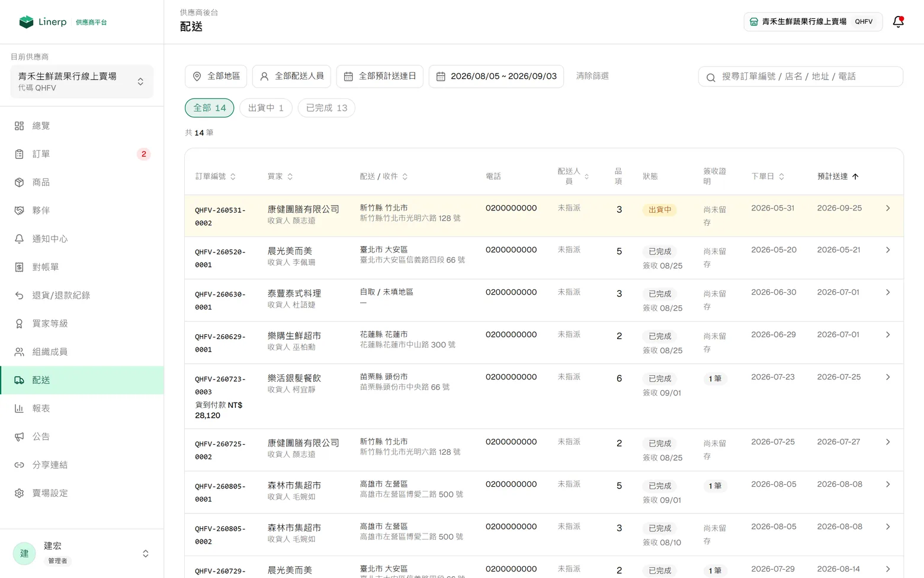Open 分享連結 share links
The image size is (924, 578).
(x=82, y=465)
